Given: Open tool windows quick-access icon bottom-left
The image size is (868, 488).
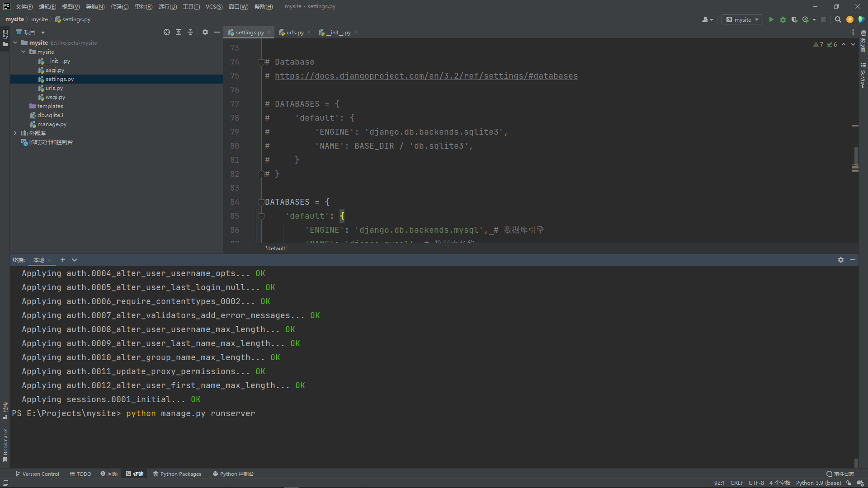Looking at the screenshot, I should point(5,483).
